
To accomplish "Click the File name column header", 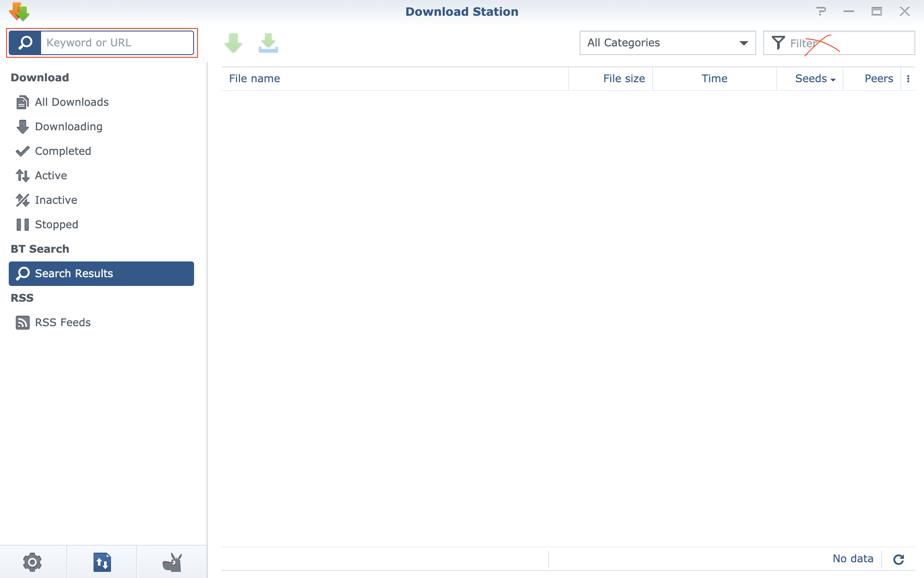I will (x=255, y=79).
